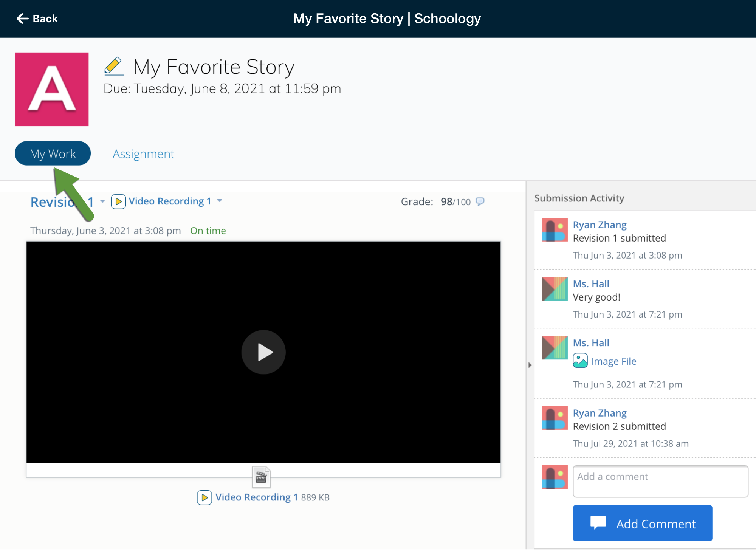Click the pink A course icon
This screenshot has height=553, width=756.
click(x=52, y=89)
